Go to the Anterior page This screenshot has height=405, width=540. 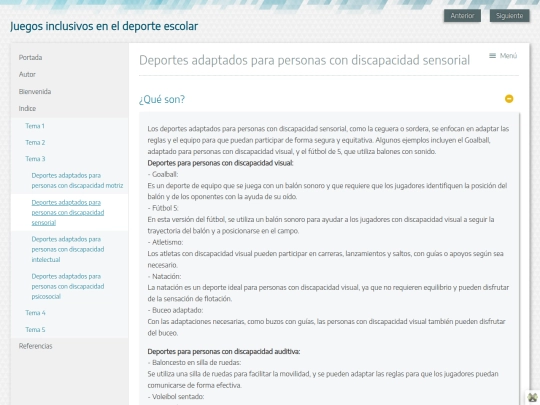click(462, 16)
